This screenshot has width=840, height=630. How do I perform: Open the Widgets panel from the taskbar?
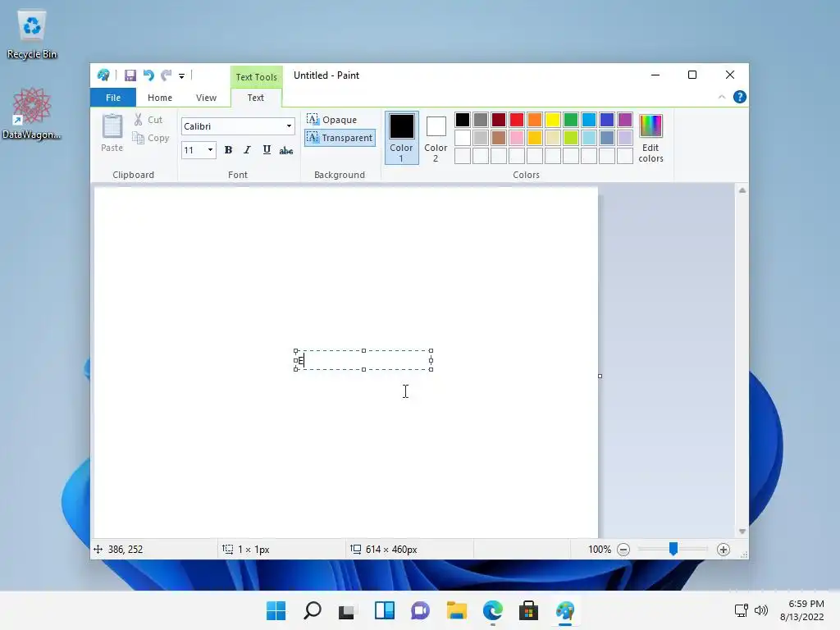coord(385,610)
